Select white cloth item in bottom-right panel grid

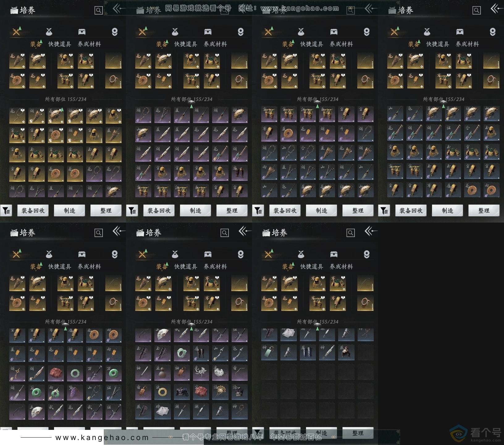pyautogui.click(x=288, y=335)
